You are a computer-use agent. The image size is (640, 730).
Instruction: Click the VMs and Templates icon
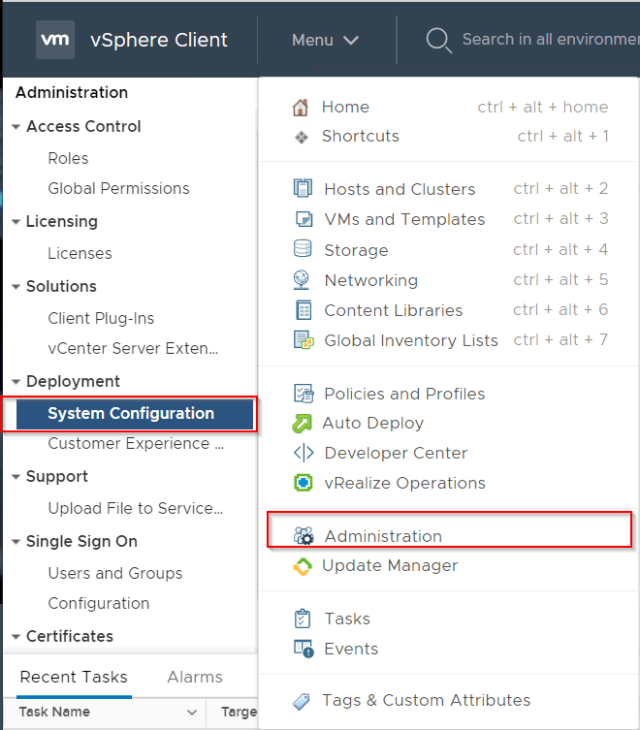point(303,219)
